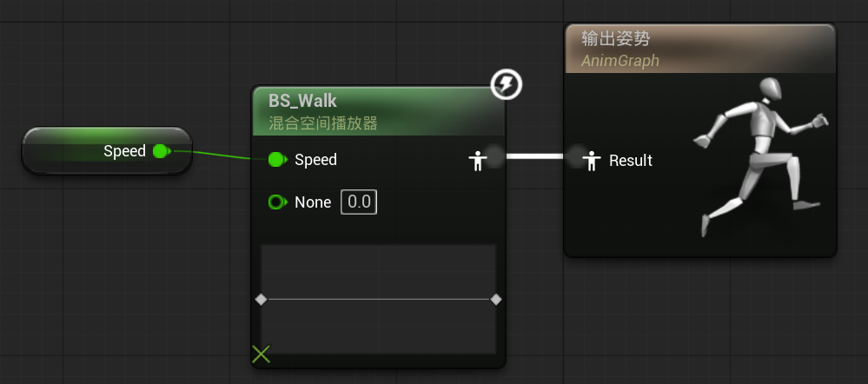
Task: Select the Speed variable getter node label
Action: (124, 151)
